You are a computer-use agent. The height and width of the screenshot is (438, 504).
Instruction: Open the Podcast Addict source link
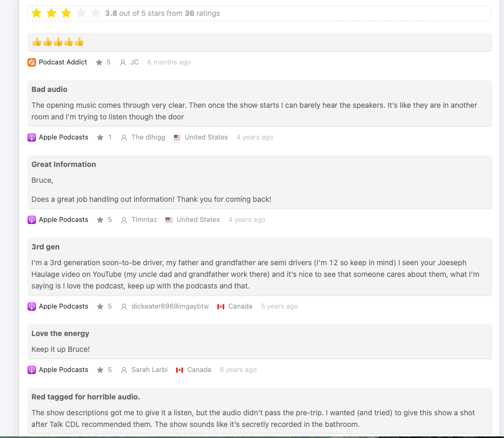tap(63, 62)
